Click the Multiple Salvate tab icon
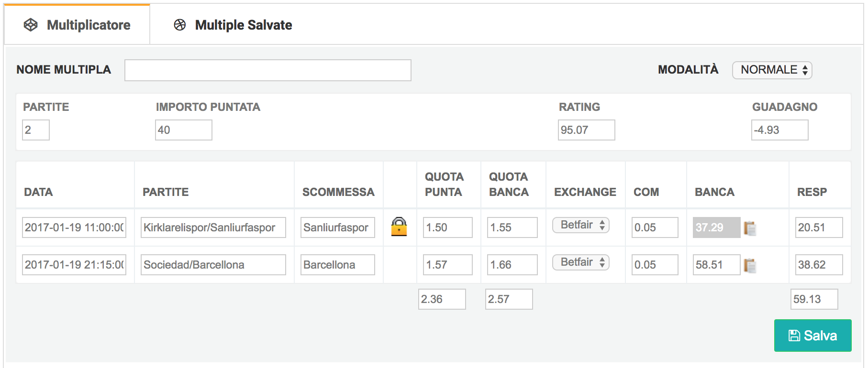The width and height of the screenshot is (868, 368). click(180, 25)
